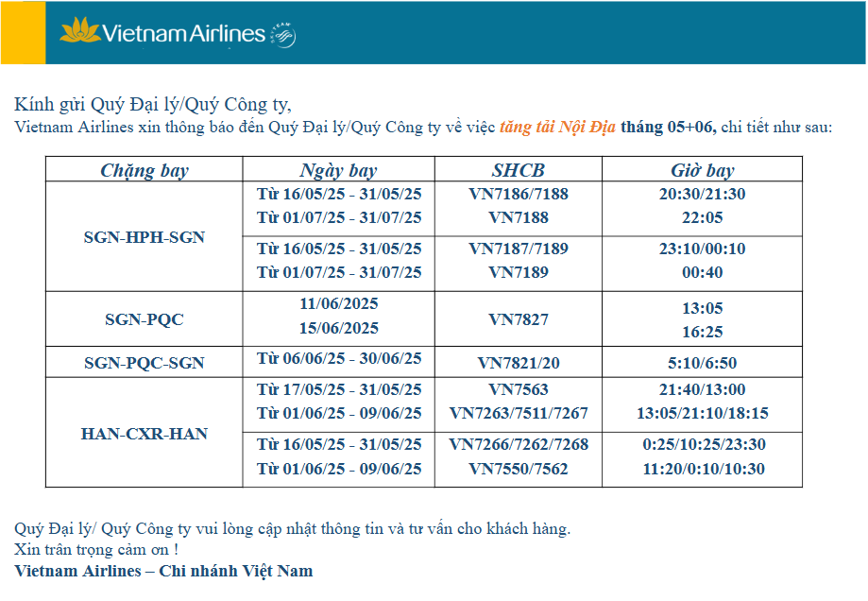Click the orange tăng tải Nội Địa text

[557, 127]
